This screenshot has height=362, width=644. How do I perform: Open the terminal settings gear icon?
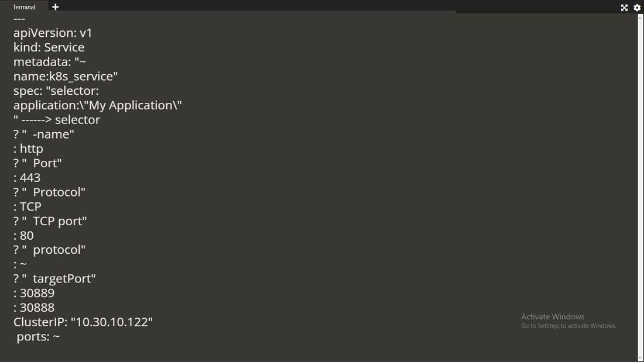pyautogui.click(x=637, y=8)
